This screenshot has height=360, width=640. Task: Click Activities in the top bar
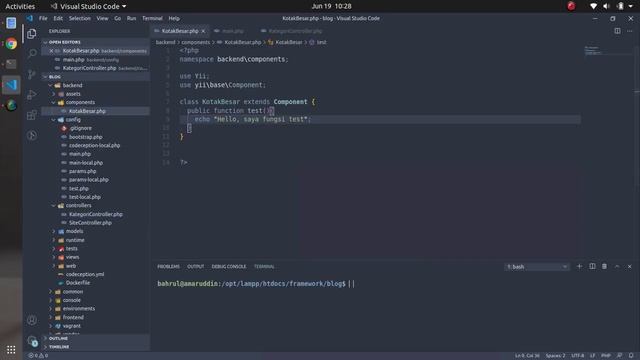tap(20, 6)
